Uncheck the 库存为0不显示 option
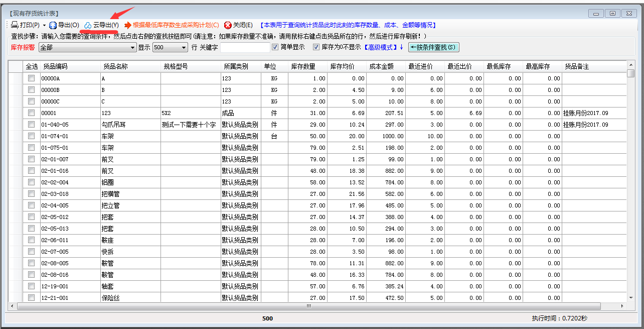The image size is (644, 329). pos(316,47)
